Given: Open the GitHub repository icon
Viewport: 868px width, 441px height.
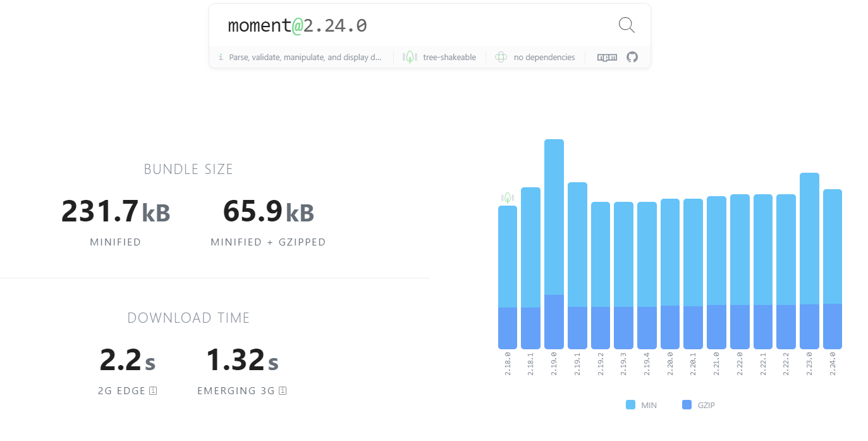Looking at the screenshot, I should [632, 57].
